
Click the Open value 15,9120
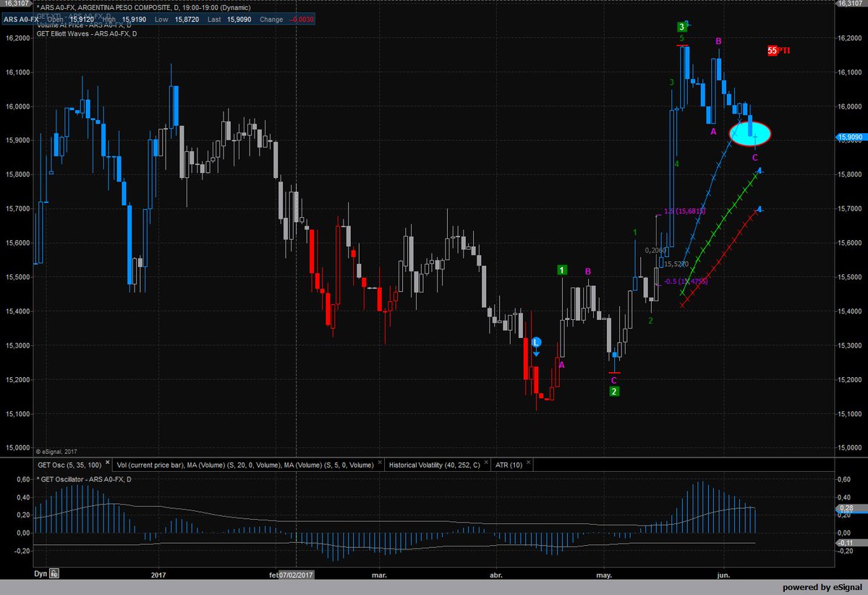(x=81, y=20)
